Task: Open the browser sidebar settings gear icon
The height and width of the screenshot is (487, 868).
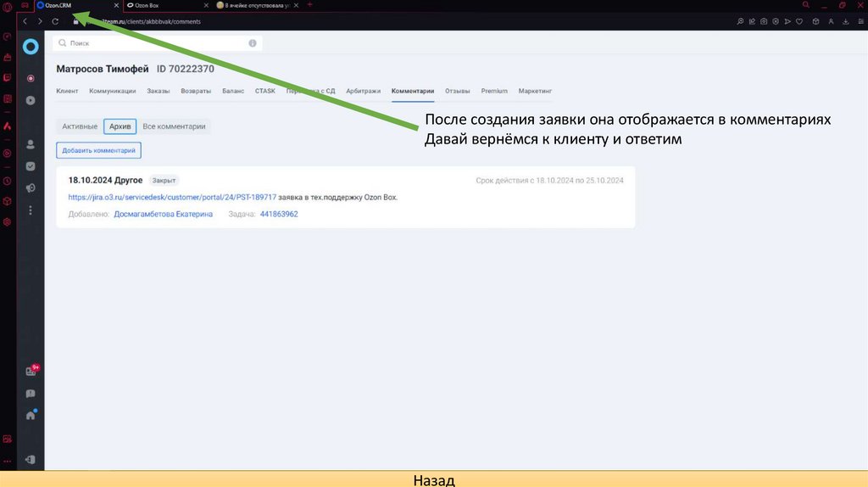Action: [x=7, y=221]
